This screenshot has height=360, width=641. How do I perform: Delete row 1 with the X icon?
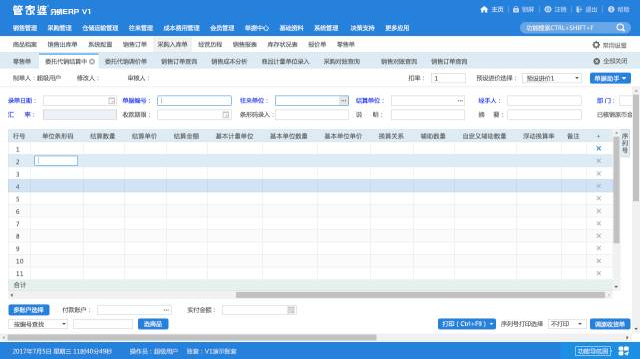pyautogui.click(x=599, y=149)
